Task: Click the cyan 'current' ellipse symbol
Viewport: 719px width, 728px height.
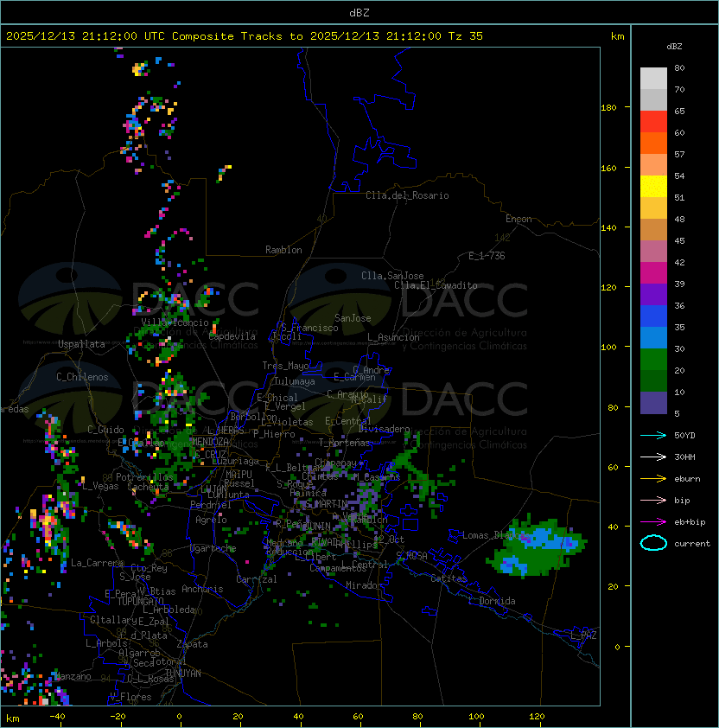Action: [x=653, y=543]
